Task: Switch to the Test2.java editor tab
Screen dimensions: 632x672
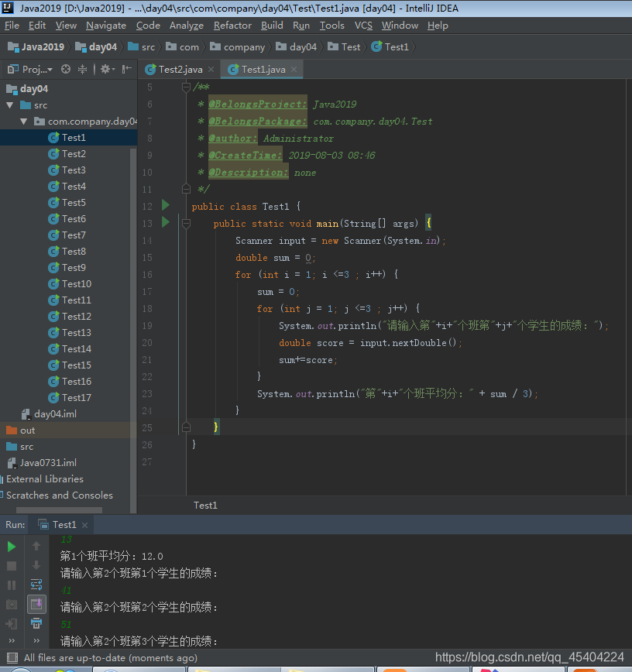Action: [180, 70]
